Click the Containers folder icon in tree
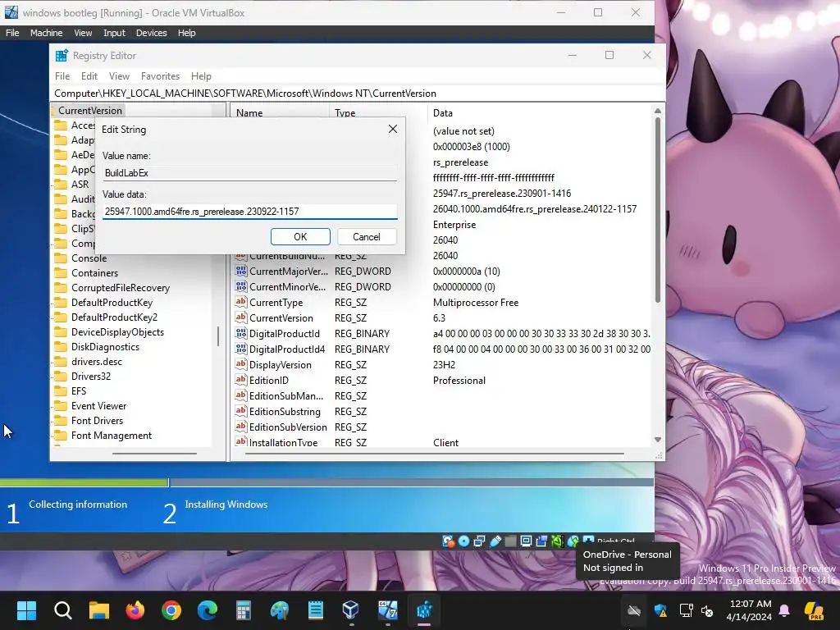 pos(61,272)
